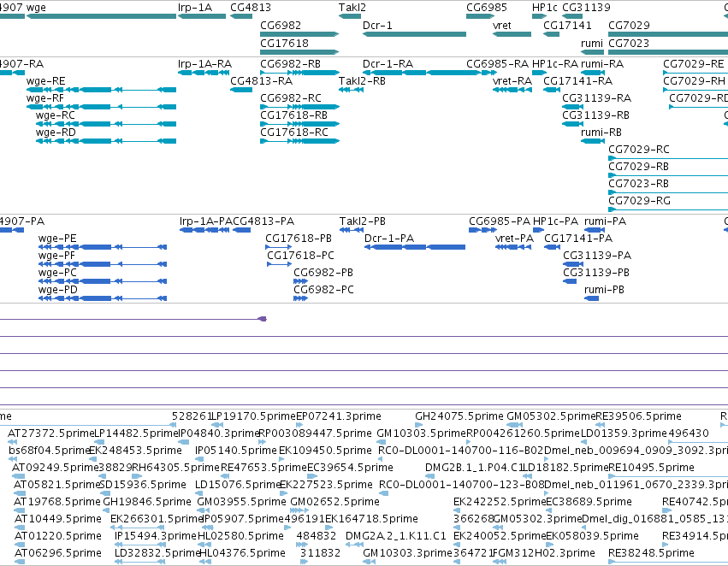Click the AT27372.5prime EST label
This screenshot has height=566, width=728.
point(51,433)
